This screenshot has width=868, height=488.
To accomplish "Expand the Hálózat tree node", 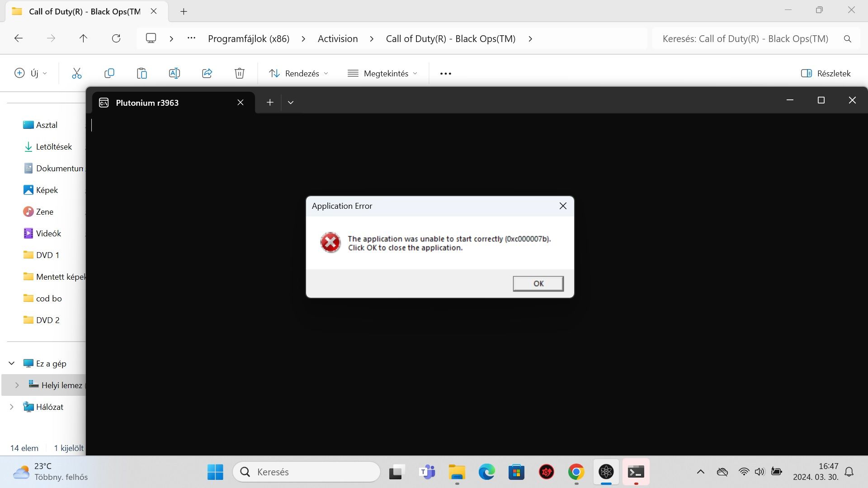I will tap(12, 407).
